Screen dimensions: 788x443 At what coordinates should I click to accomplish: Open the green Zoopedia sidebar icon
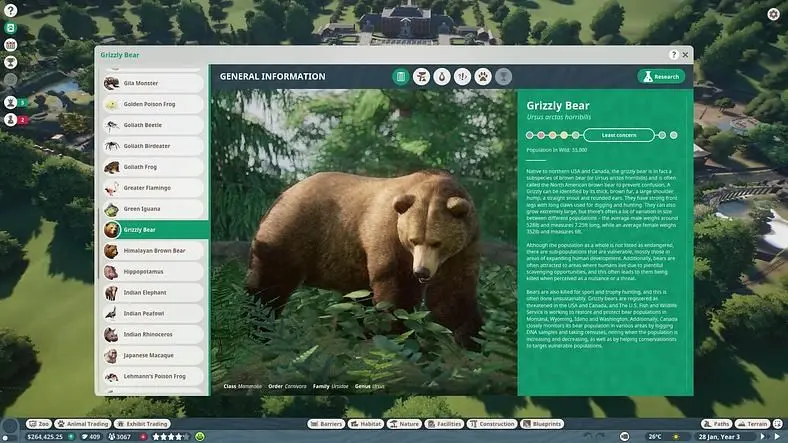11,28
